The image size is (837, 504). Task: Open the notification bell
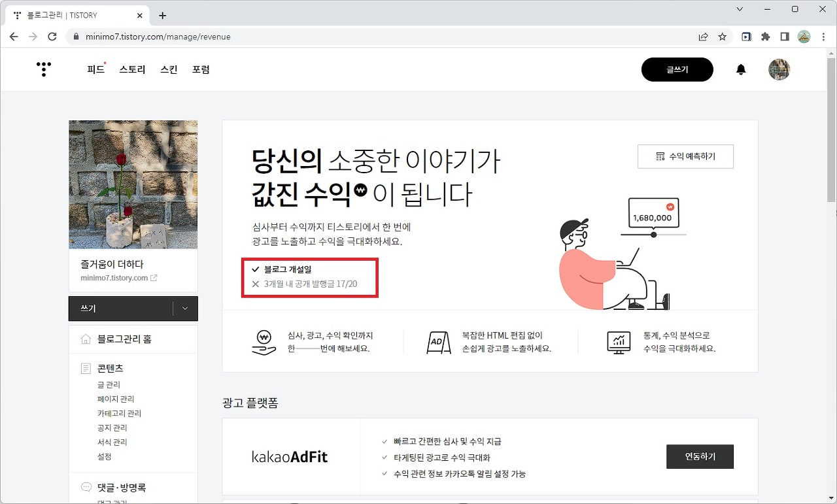[x=741, y=69]
